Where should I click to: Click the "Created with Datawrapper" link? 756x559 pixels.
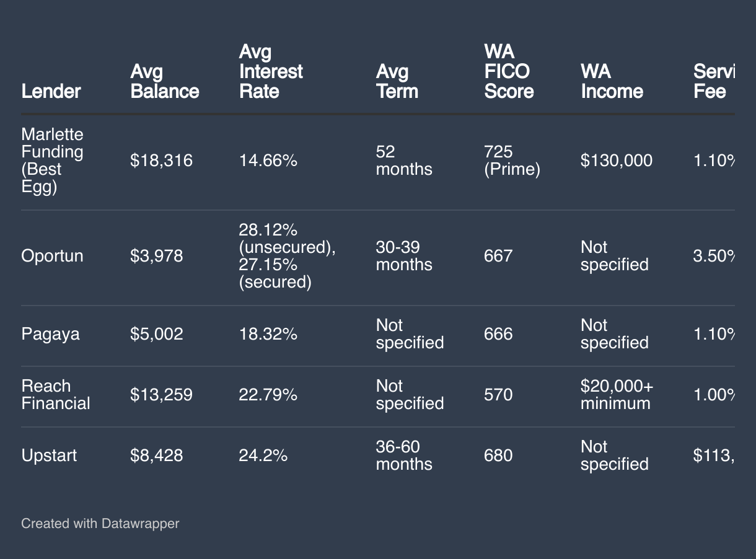(100, 524)
